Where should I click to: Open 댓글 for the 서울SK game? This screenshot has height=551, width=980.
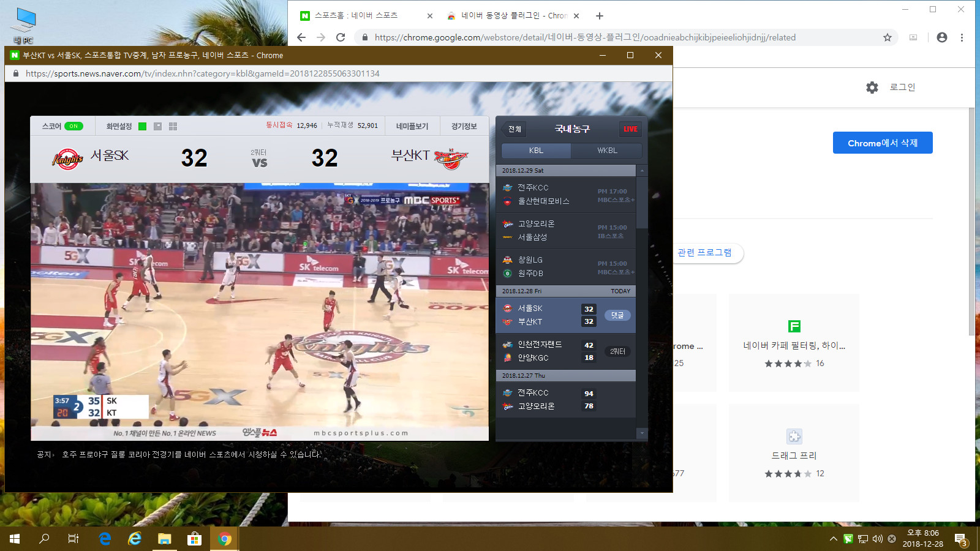[617, 315]
